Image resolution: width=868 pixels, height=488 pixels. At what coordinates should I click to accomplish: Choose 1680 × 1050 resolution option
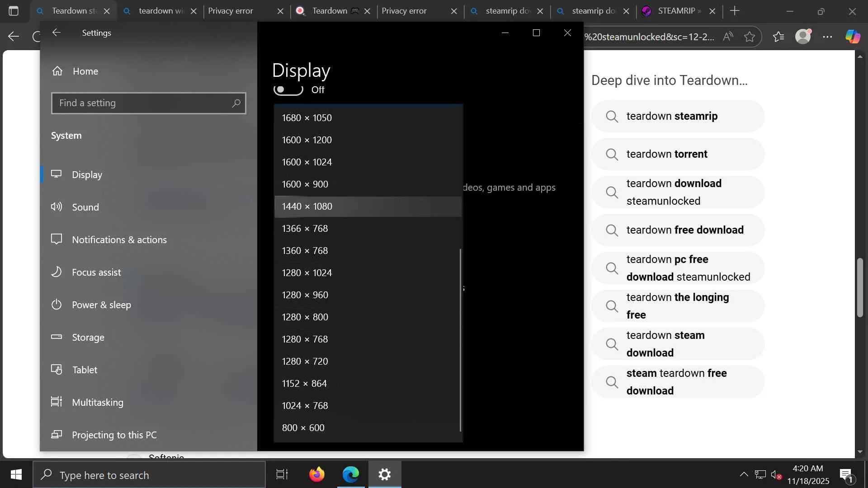pyautogui.click(x=307, y=118)
